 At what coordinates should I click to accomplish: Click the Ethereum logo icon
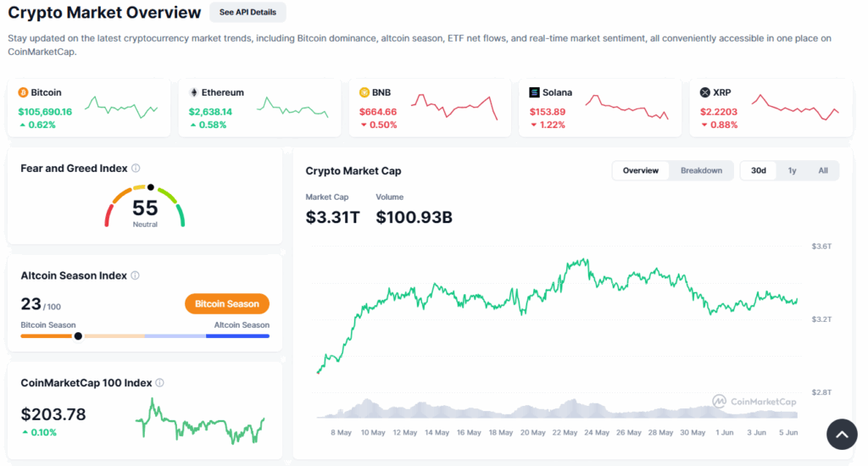[194, 92]
